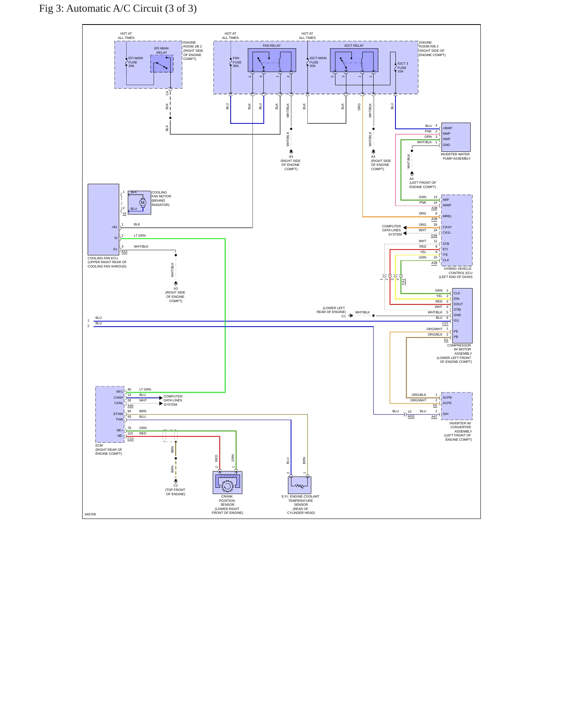Click the 'IGCT-MAIN FUSE 30A' label
Screen dimensions: 563x728
318,62
